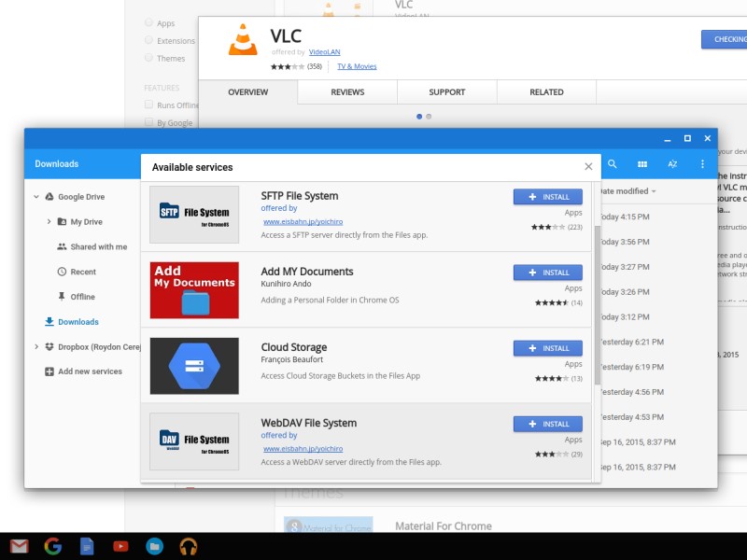Click the Dropbox logo icon
This screenshot has height=560, width=747.
click(49, 346)
